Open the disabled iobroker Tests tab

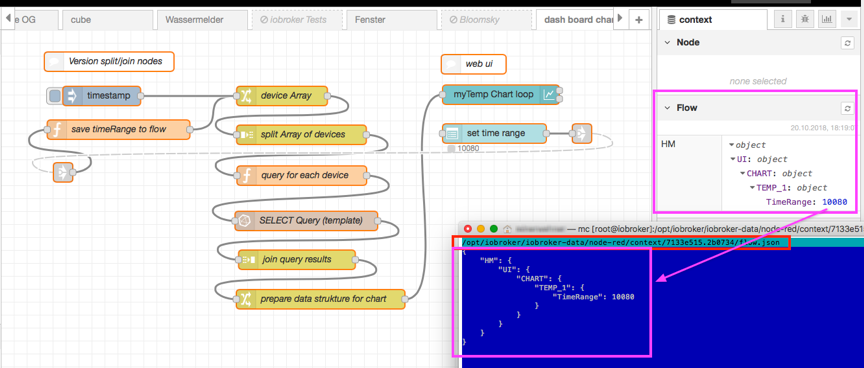(296, 19)
